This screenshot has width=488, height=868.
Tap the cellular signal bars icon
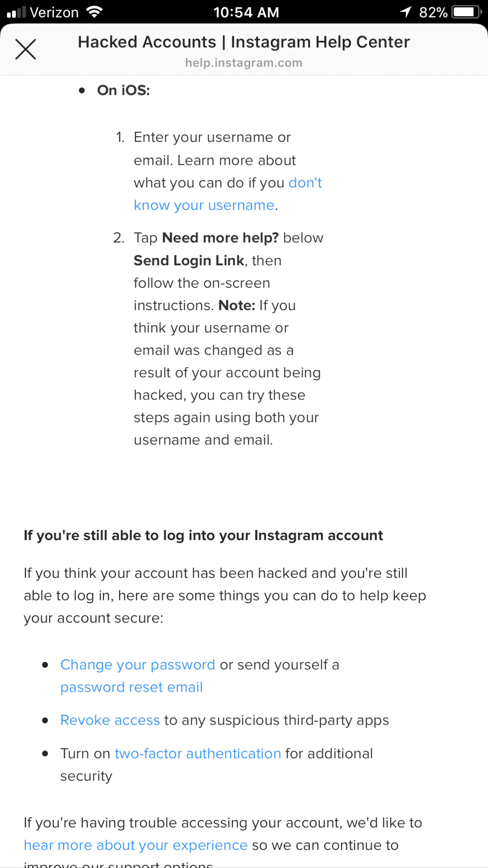[x=17, y=12]
